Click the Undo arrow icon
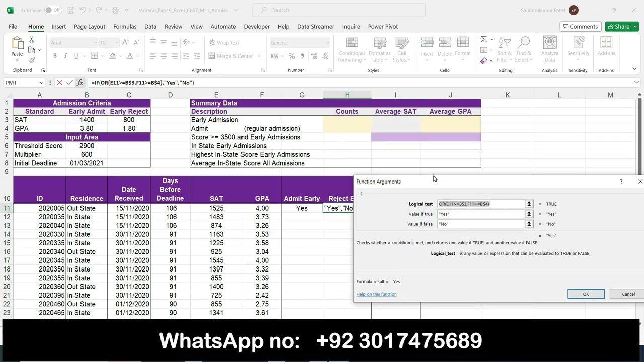The image size is (644, 362). pyautogui.click(x=83, y=10)
